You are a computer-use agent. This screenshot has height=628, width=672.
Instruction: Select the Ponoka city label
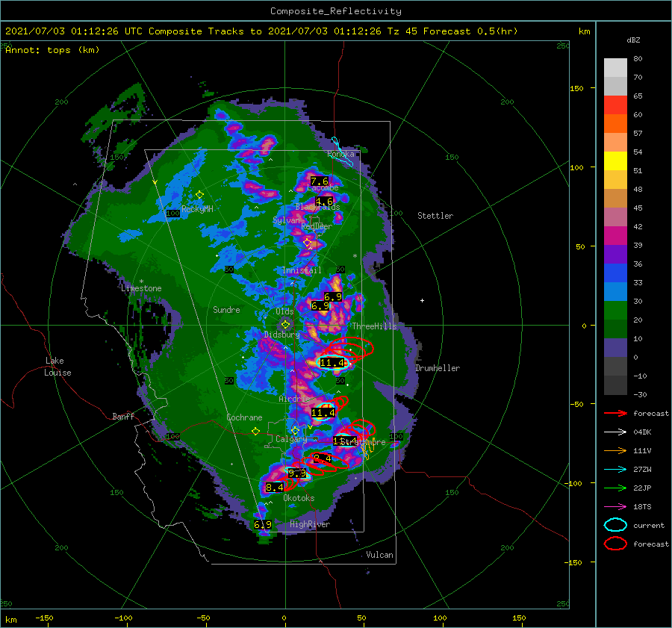point(340,154)
